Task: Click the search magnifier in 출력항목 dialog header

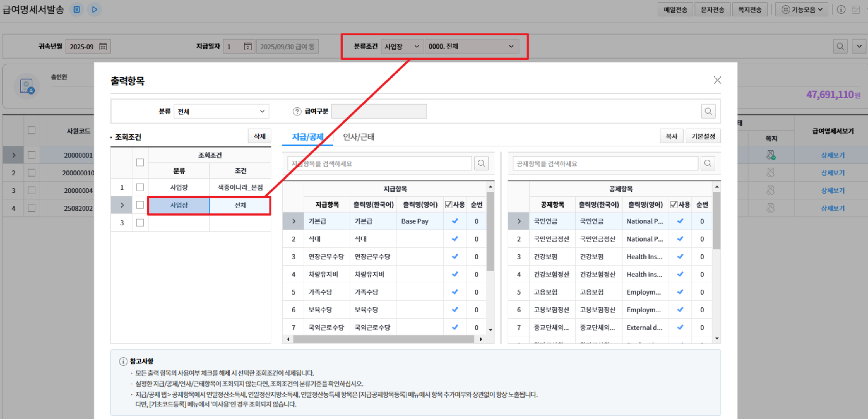Action: 708,111
